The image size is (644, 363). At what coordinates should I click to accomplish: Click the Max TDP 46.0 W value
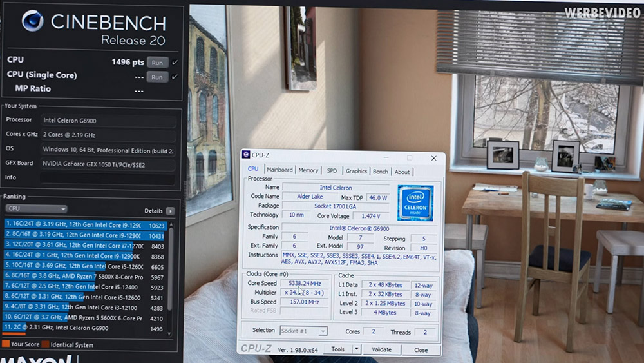tap(378, 197)
